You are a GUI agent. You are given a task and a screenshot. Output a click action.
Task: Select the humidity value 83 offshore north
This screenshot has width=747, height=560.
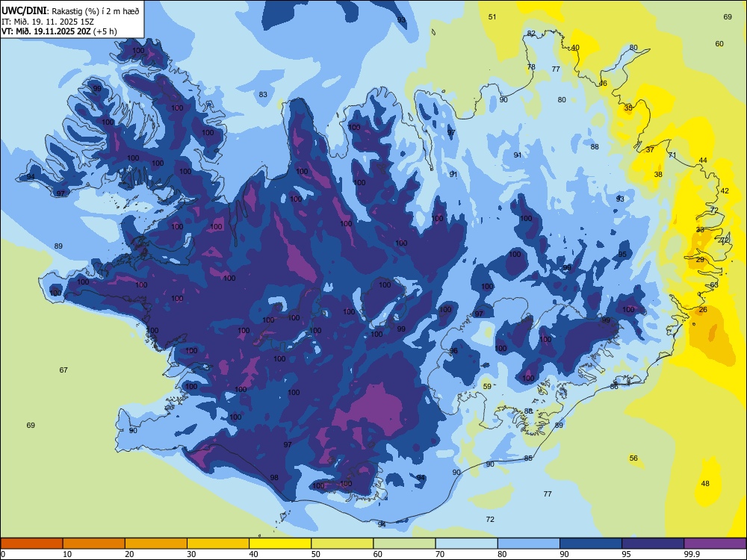click(x=263, y=94)
